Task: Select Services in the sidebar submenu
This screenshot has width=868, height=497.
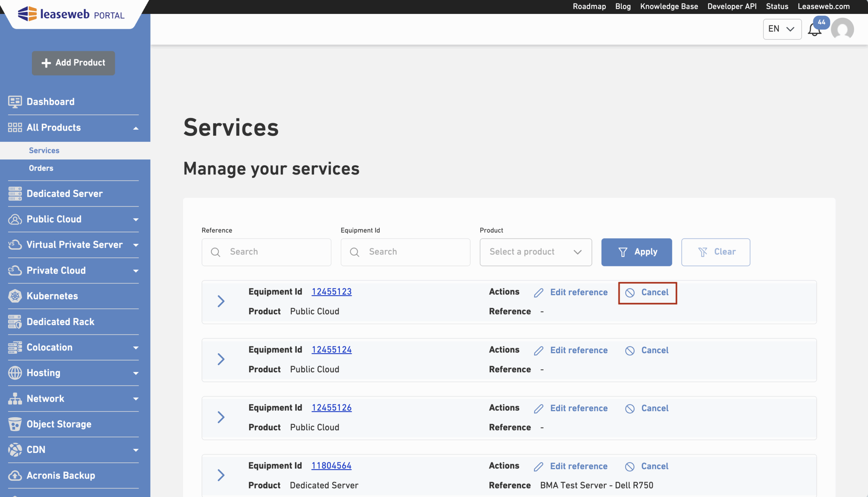Action: point(44,151)
